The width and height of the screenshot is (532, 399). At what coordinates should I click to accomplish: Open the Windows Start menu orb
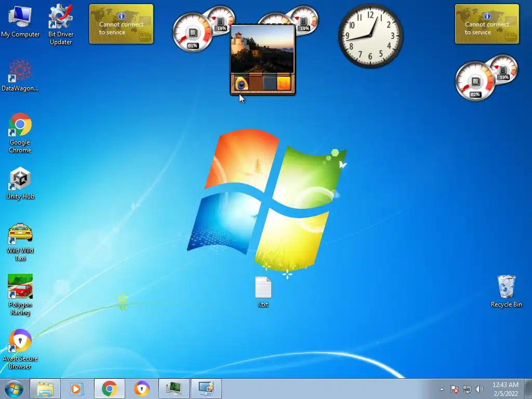14,389
